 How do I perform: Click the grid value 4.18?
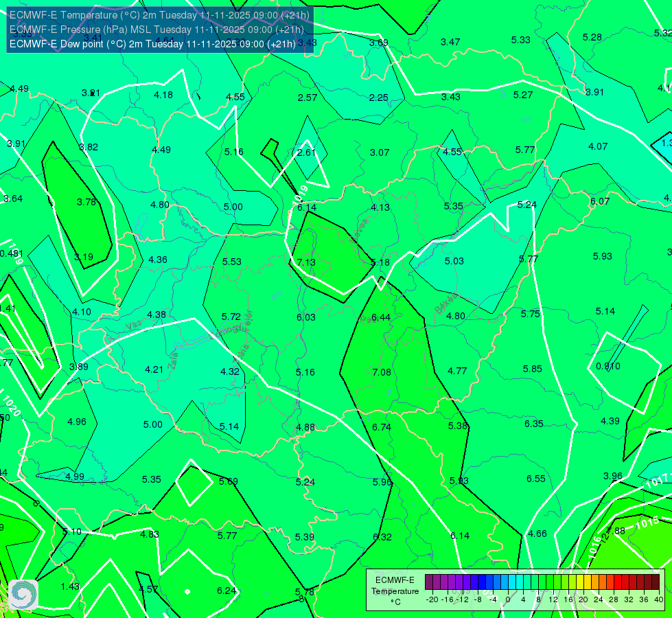(163, 95)
